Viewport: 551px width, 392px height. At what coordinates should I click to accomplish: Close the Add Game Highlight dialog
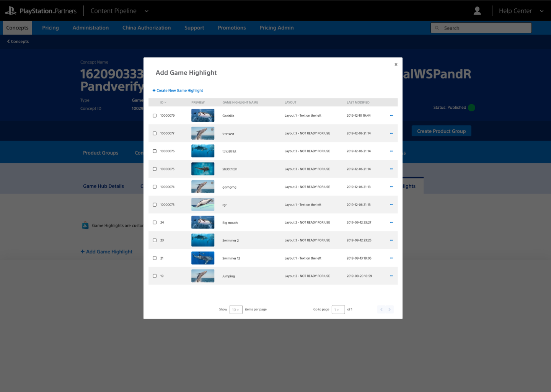tap(396, 64)
